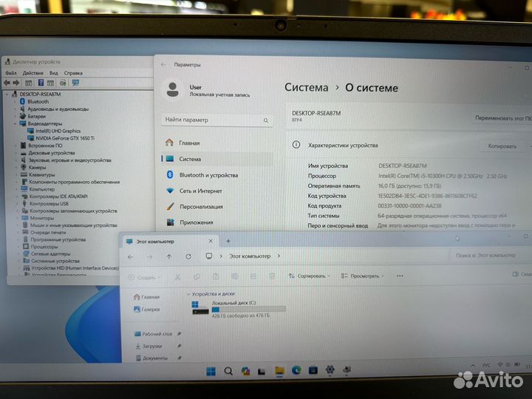Collapse the Устройства и диски group
532x399 pixels.
coord(187,294)
